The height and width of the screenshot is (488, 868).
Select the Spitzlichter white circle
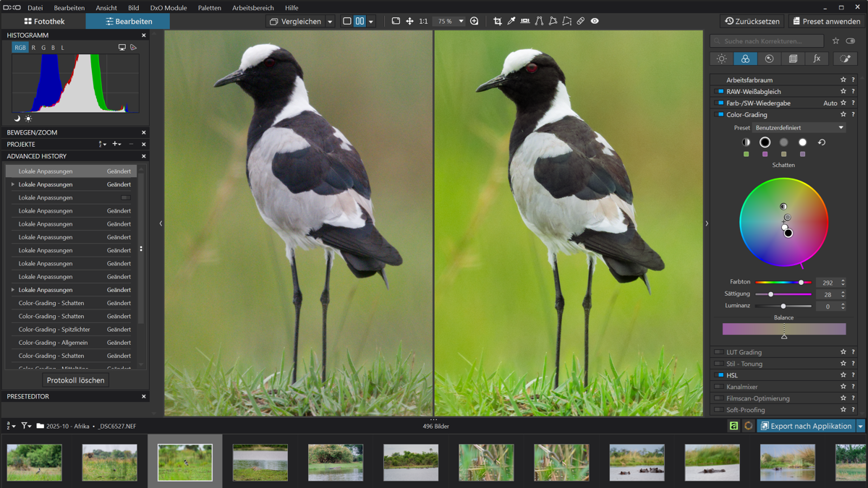(802, 142)
